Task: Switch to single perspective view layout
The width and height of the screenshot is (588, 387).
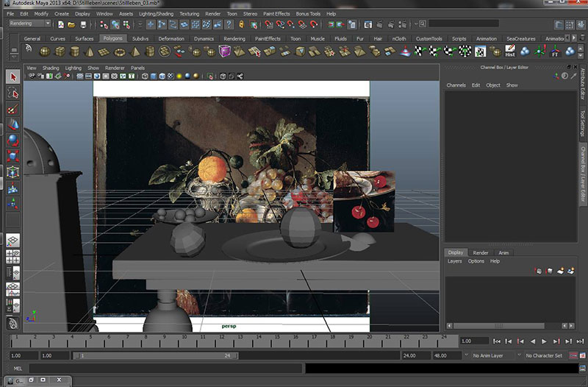Action: 12,241
